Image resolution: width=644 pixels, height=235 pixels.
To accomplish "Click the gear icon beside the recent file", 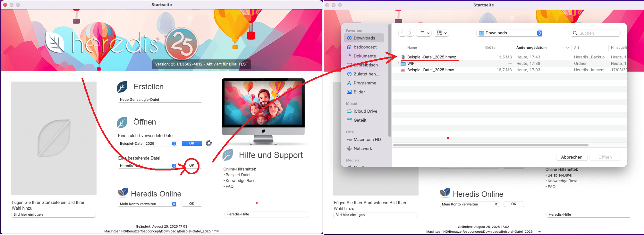I will [209, 143].
